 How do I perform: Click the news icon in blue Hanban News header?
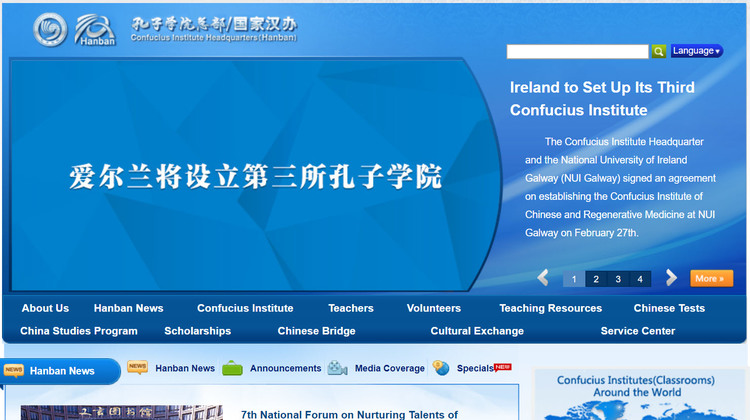coord(14,371)
